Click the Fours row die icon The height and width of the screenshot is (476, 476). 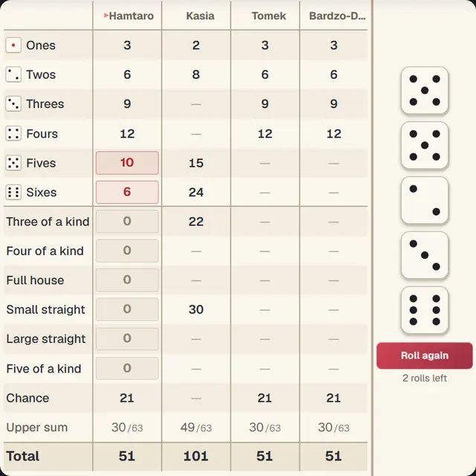point(13,134)
